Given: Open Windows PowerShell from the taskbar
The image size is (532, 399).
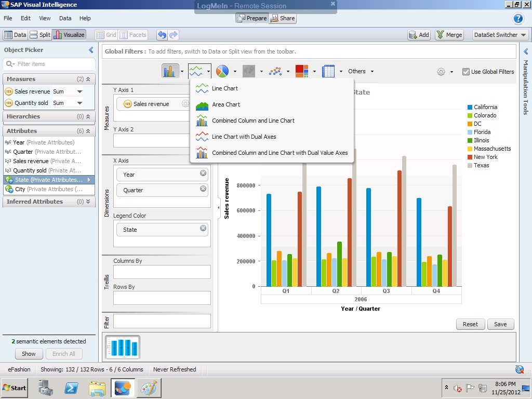Looking at the screenshot, I should click(71, 388).
